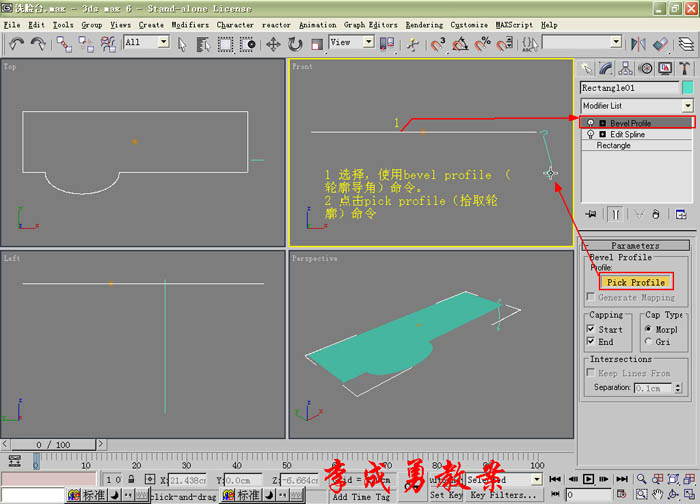Activate the Select Object arrow tool
The image size is (700, 504).
coord(182,44)
